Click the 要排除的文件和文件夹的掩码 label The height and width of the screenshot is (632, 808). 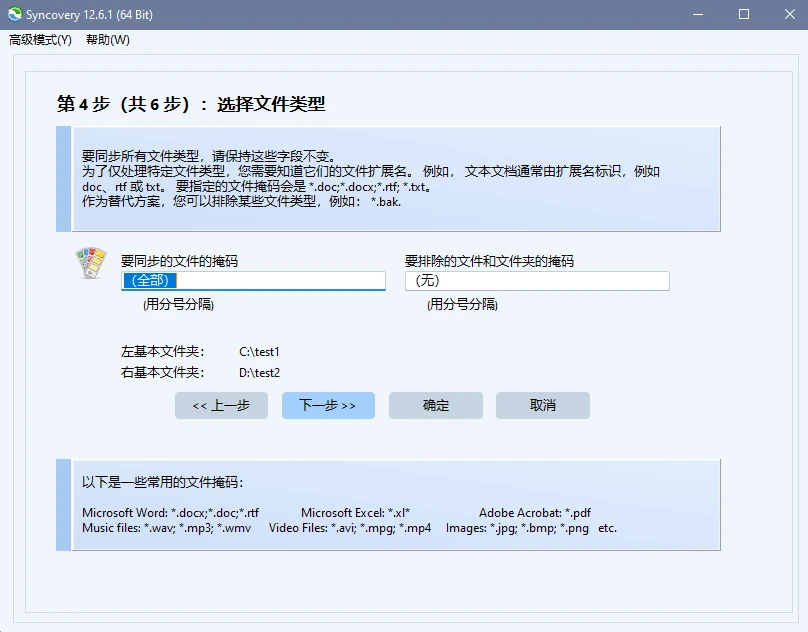(489, 261)
